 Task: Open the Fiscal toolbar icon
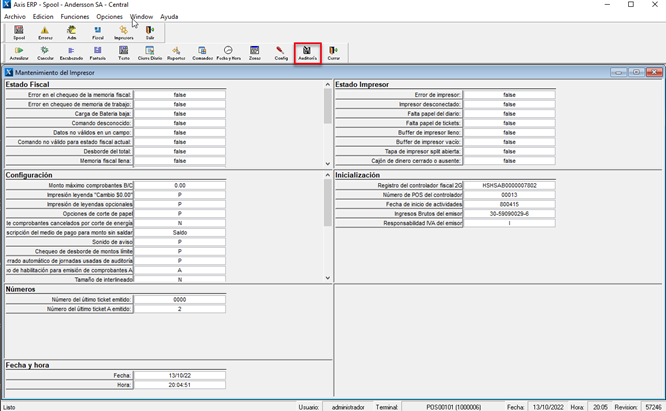(98, 33)
